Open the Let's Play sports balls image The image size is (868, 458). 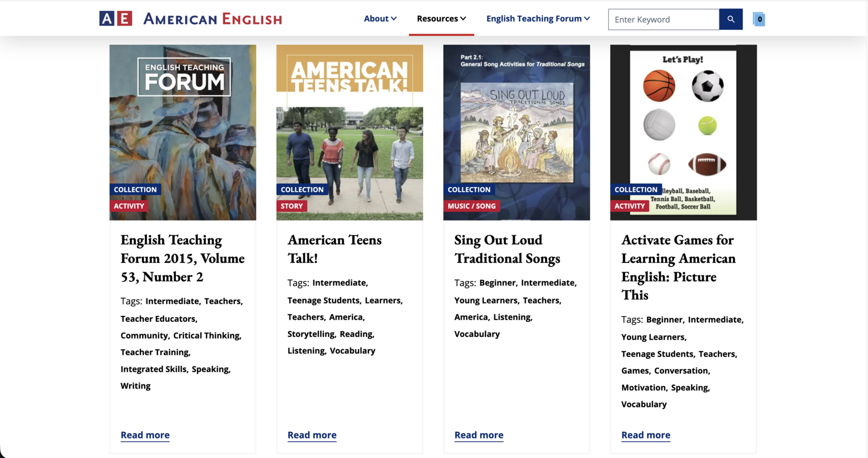[684, 132]
